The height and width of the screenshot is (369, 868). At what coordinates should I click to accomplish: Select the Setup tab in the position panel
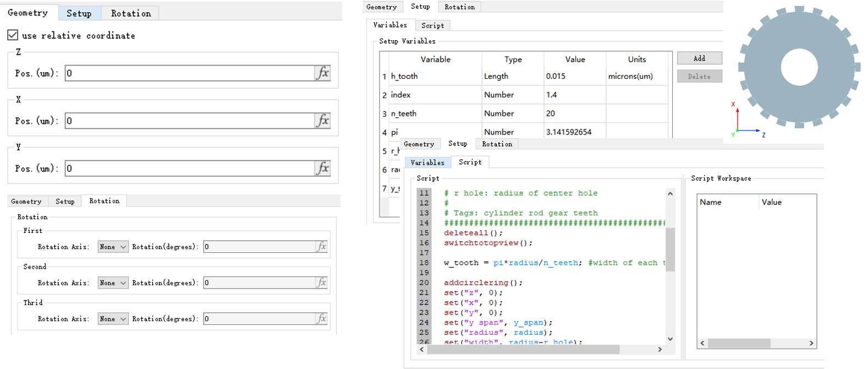point(79,13)
